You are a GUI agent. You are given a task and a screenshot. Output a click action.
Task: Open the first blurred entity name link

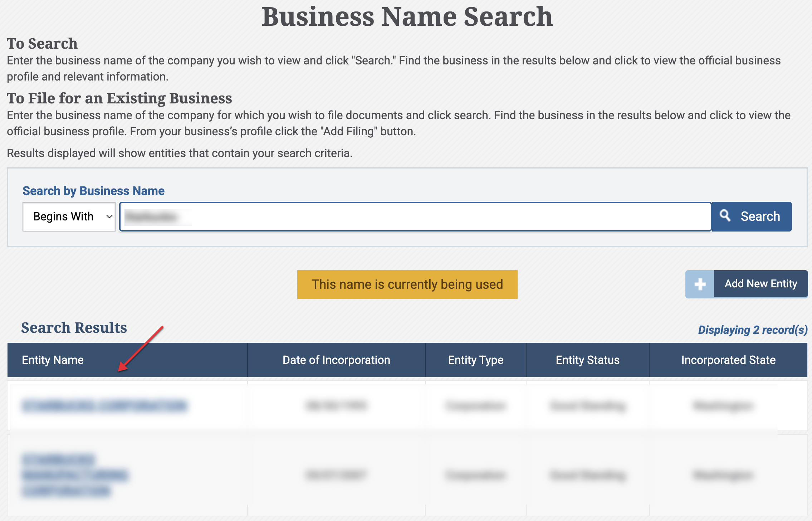tap(104, 406)
